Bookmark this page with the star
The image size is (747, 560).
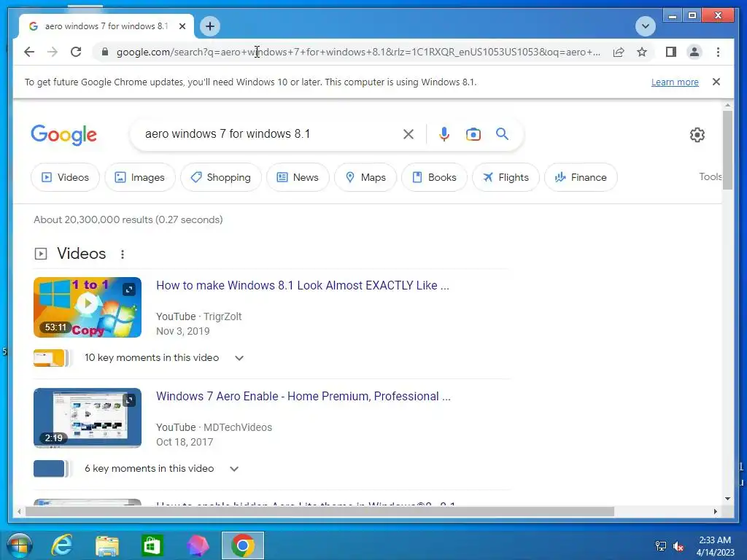pyautogui.click(x=642, y=52)
